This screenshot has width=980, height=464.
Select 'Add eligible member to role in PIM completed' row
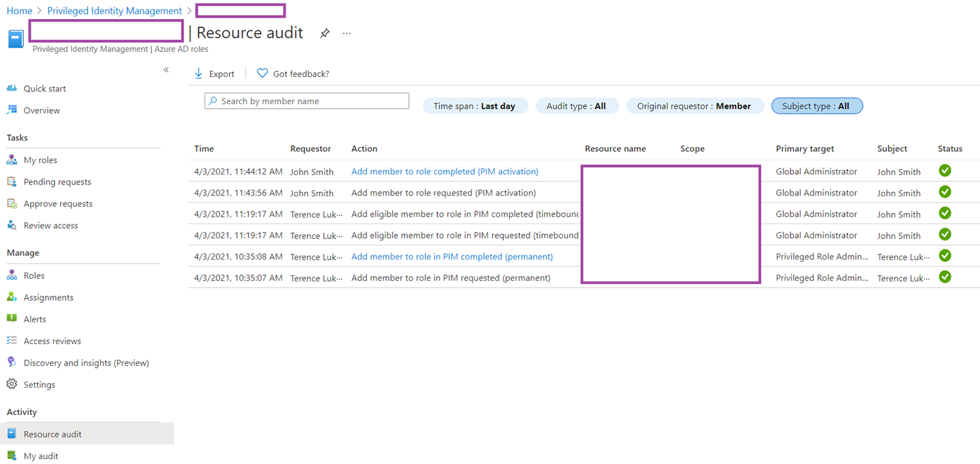pos(584,213)
